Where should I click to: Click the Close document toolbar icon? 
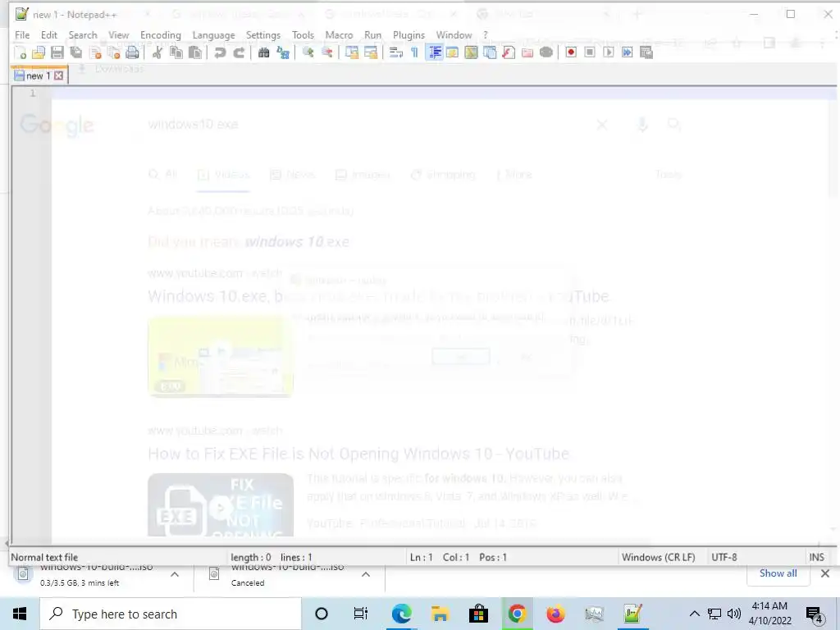pyautogui.click(x=95, y=52)
